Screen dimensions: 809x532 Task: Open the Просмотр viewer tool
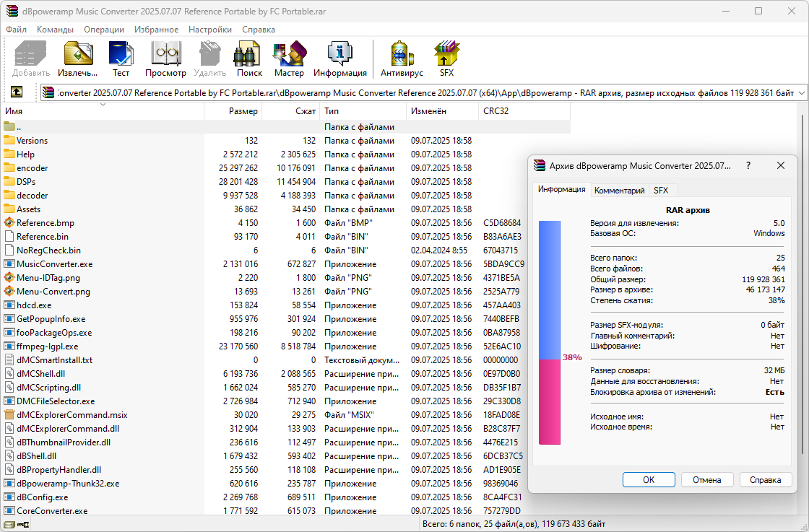[x=165, y=53]
